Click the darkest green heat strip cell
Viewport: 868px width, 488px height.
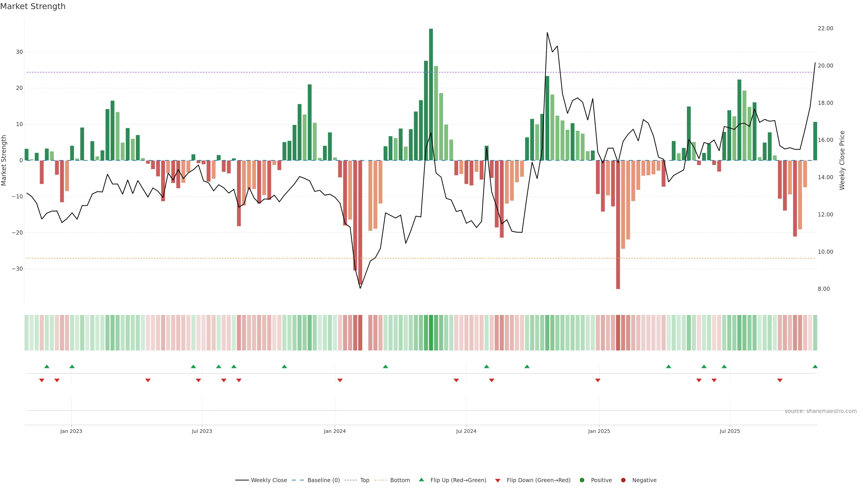tap(431, 332)
